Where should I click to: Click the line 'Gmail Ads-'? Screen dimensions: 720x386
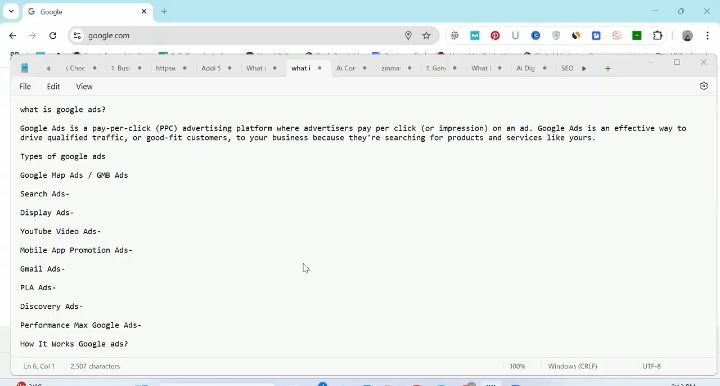click(x=42, y=269)
